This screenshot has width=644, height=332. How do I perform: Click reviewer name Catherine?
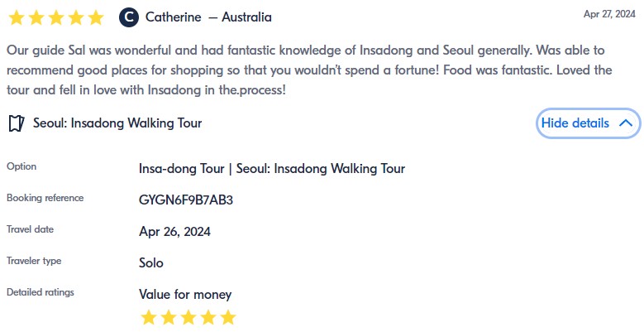pyautogui.click(x=173, y=17)
